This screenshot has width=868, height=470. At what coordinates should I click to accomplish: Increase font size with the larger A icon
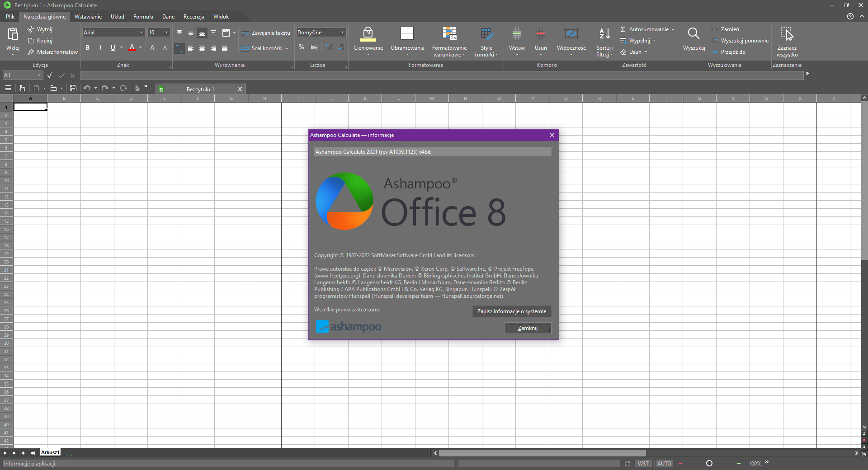[152, 47]
